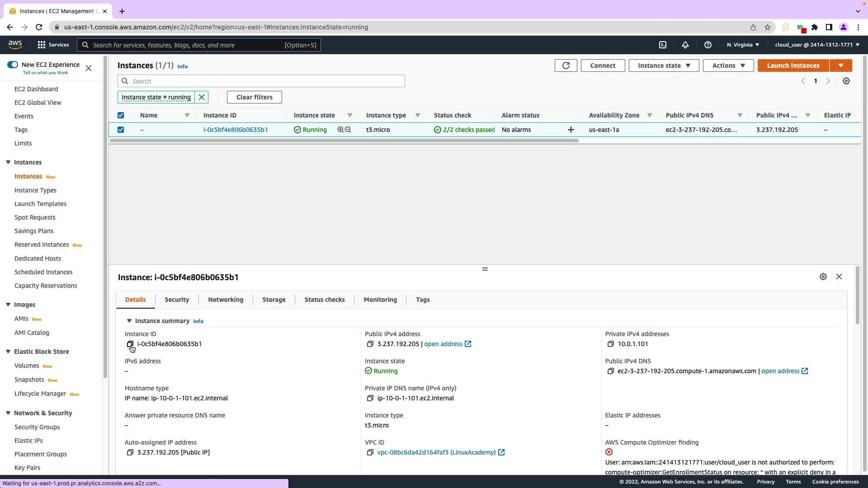Toggle the New EC2 Experience switch
This screenshot has height=488, width=868.
pos(13,65)
